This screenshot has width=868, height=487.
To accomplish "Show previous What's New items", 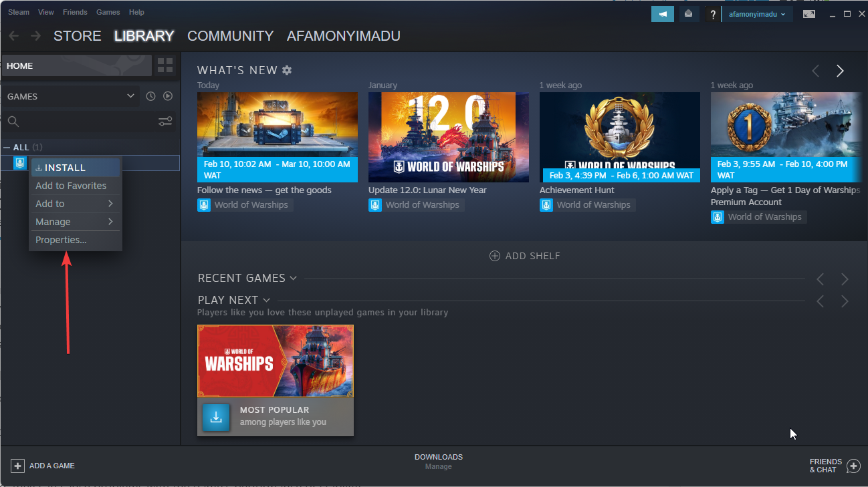I will [816, 71].
